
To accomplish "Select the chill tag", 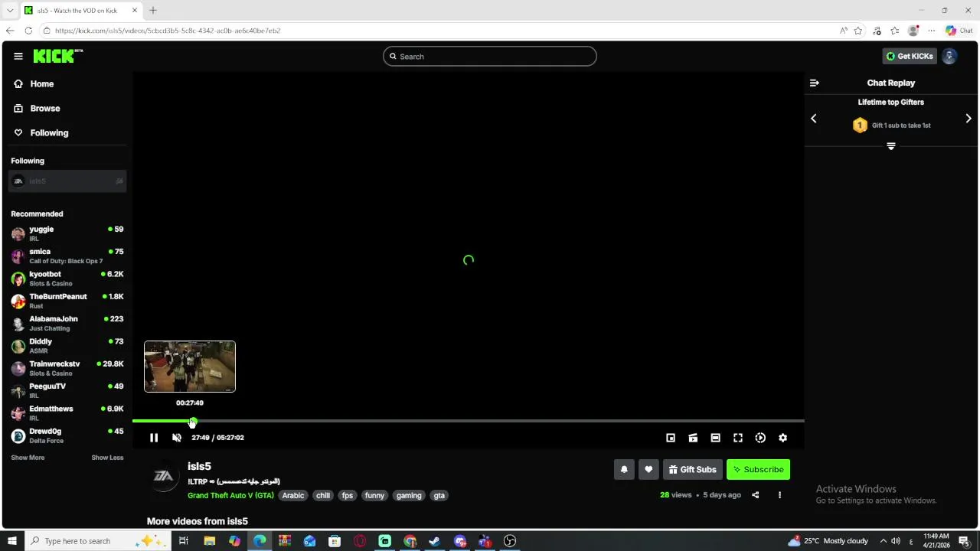I will (x=323, y=496).
